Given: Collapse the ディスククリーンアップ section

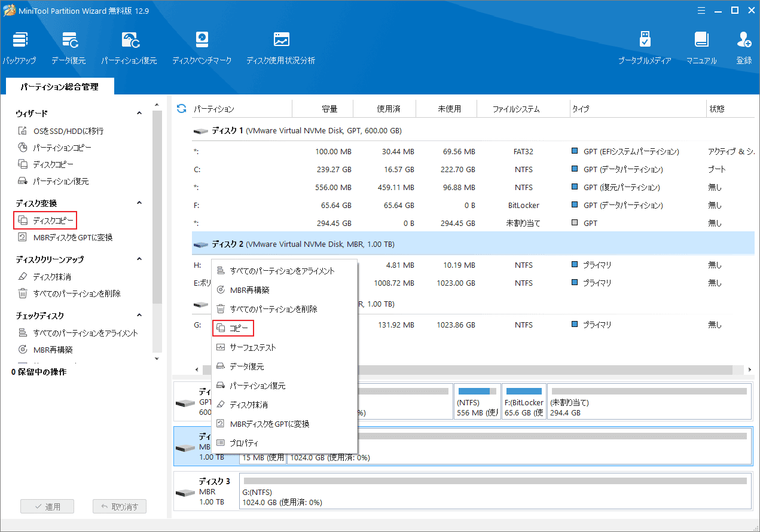Looking at the screenshot, I should tap(139, 259).
